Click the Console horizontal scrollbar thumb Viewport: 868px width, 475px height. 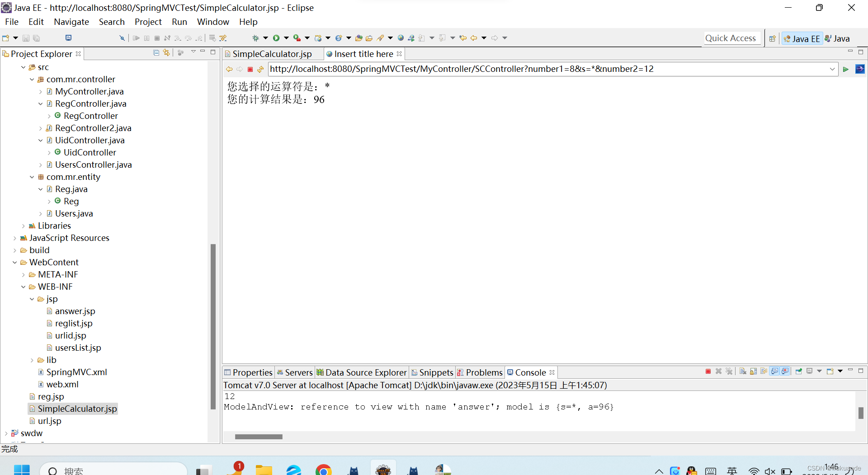(259, 437)
